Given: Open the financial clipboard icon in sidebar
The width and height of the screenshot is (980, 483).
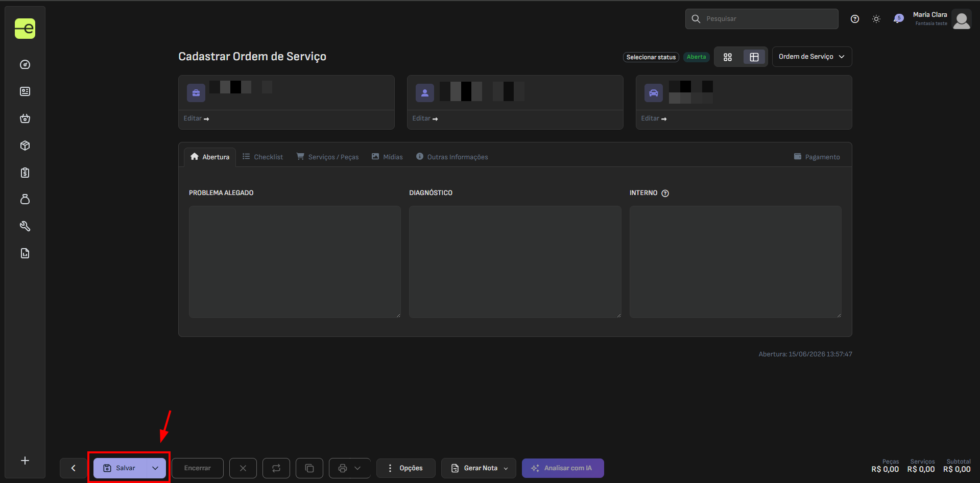Looking at the screenshot, I should pyautogui.click(x=25, y=173).
